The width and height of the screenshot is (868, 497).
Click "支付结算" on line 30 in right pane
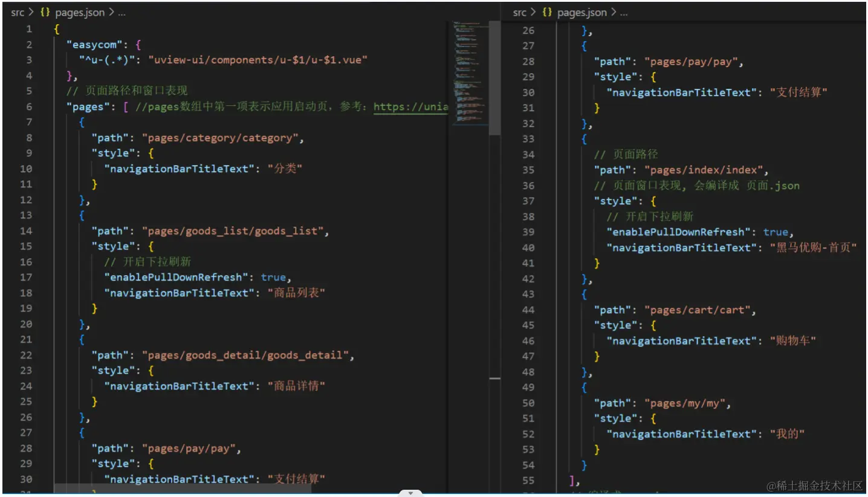[799, 93]
